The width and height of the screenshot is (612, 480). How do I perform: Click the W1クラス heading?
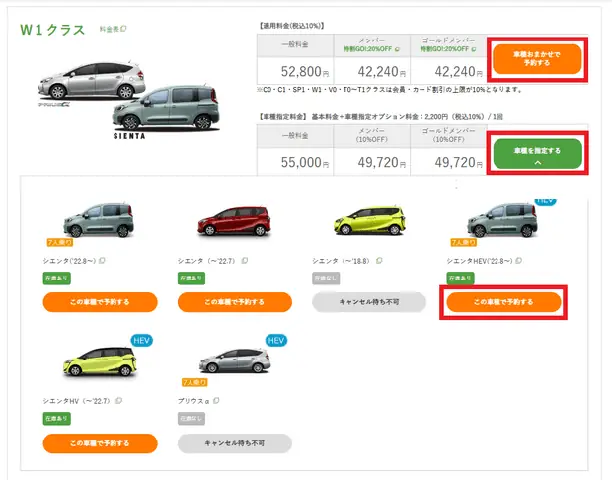click(x=53, y=30)
